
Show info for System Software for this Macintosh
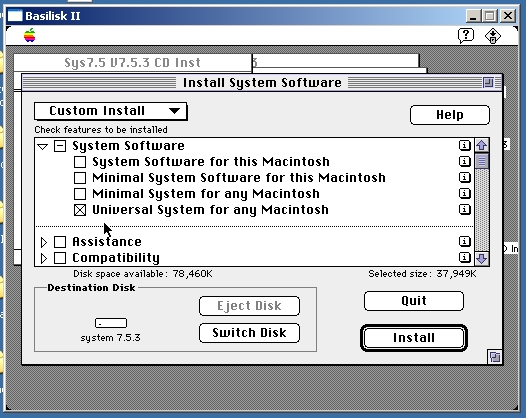(x=465, y=162)
